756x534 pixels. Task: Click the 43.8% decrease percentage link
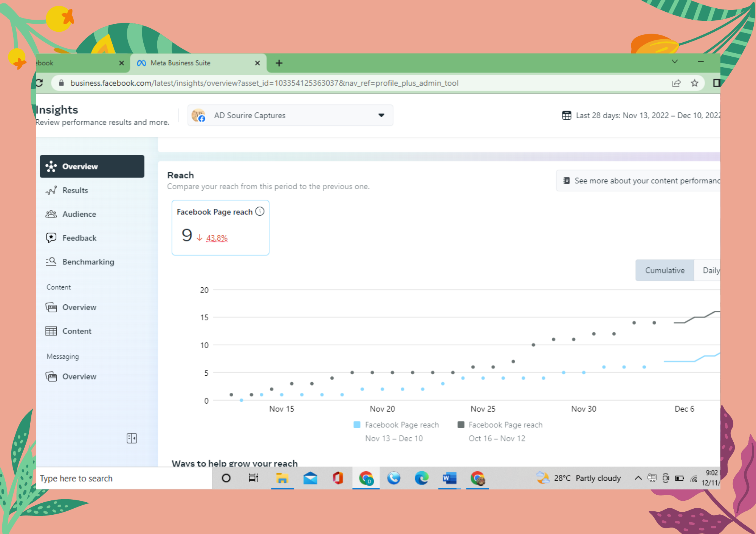[217, 238]
